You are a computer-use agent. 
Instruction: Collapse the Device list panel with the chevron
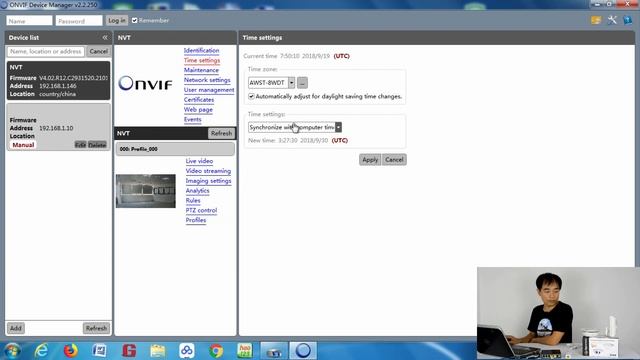coord(105,38)
